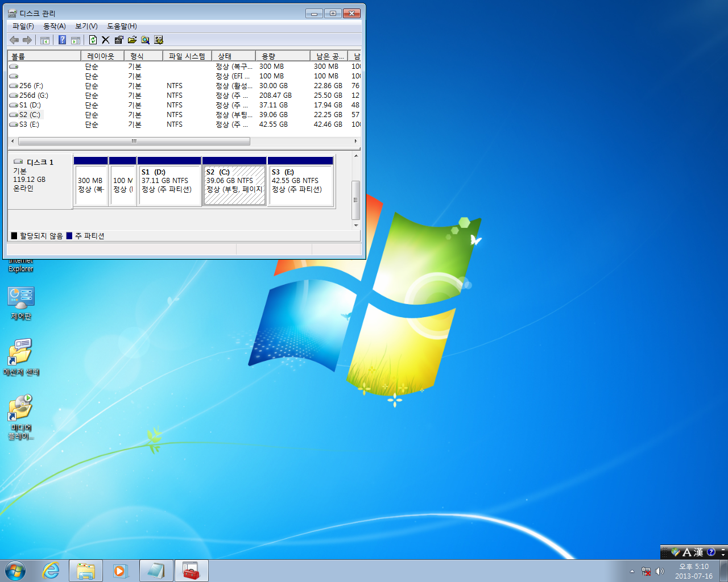Click the language bar globe-pencil icon
Image resolution: width=728 pixels, height=582 pixels.
coord(676,552)
